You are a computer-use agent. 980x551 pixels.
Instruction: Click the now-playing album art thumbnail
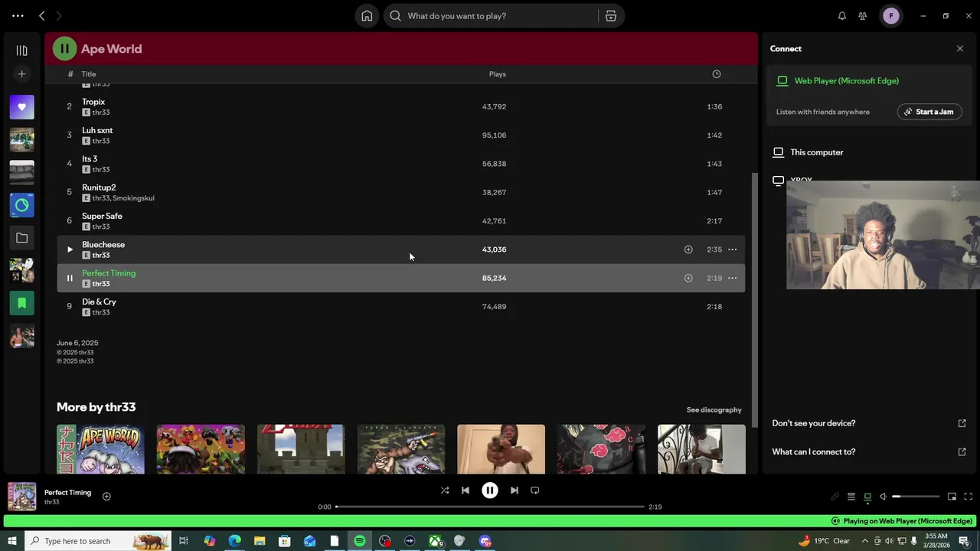pyautogui.click(x=21, y=497)
